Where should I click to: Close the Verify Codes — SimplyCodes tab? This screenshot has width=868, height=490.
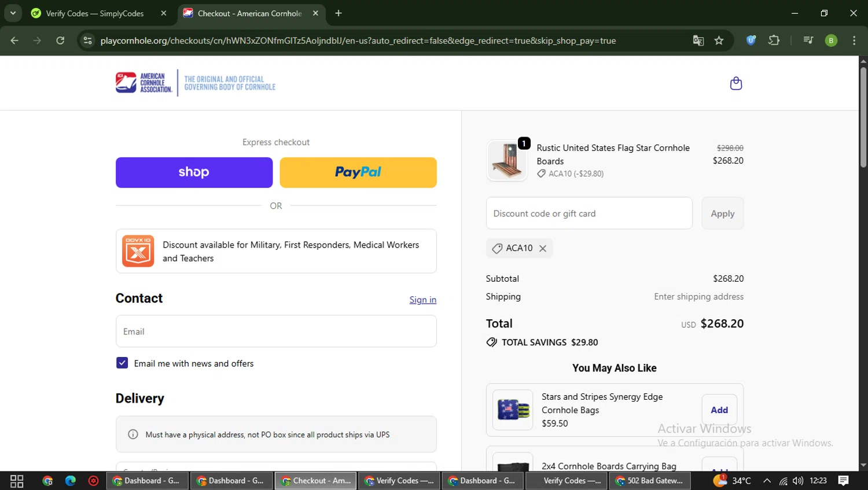[x=164, y=13]
